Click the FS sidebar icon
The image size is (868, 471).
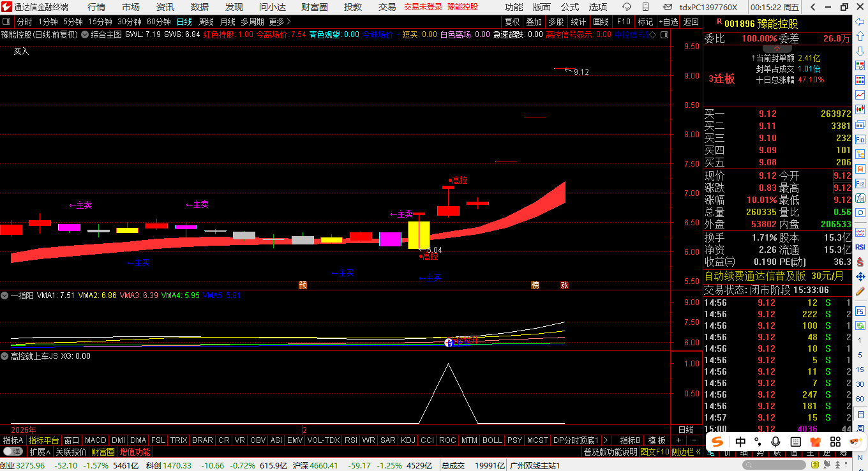point(860,311)
